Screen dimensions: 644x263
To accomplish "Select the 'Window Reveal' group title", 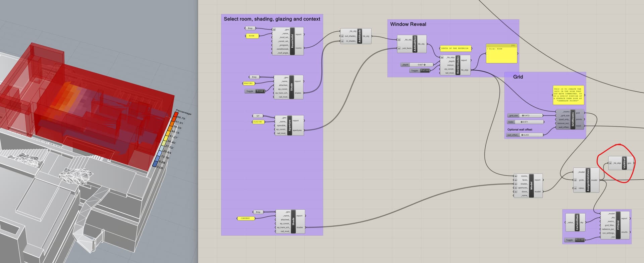I will coord(408,24).
